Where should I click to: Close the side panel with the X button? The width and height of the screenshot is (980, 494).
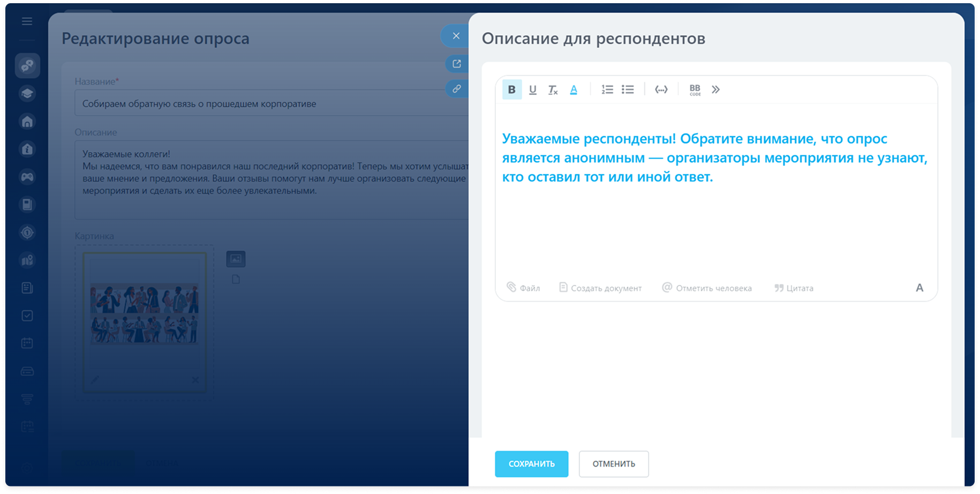[456, 36]
